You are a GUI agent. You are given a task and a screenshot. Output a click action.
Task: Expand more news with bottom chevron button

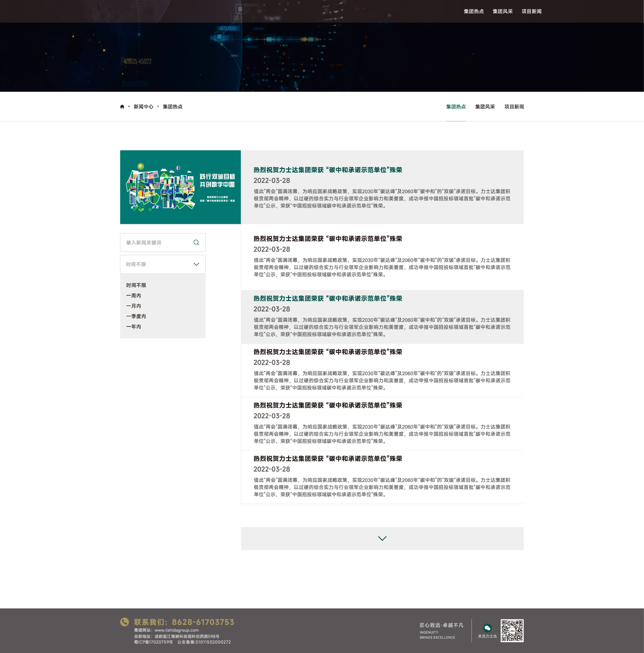(382, 538)
